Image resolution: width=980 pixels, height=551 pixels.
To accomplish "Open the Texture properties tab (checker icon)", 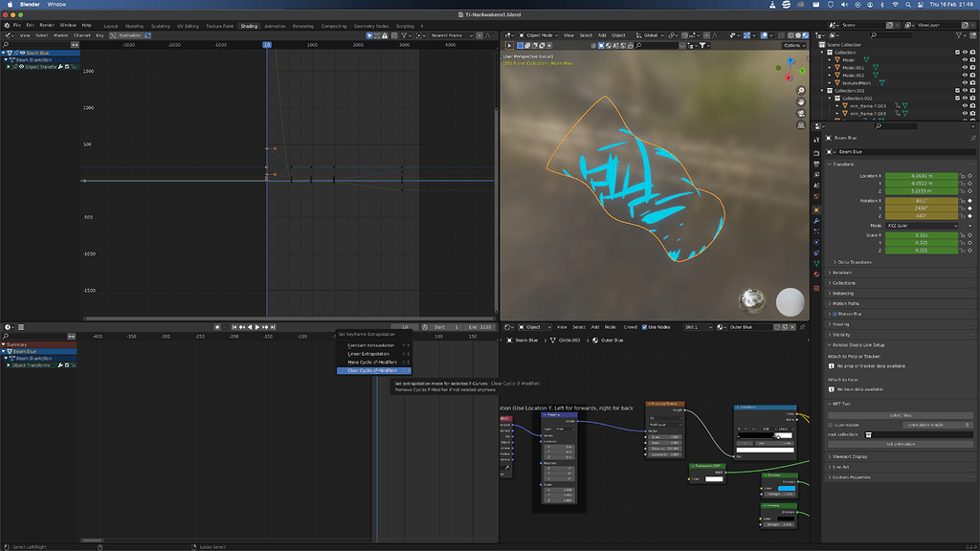I will coord(816,288).
